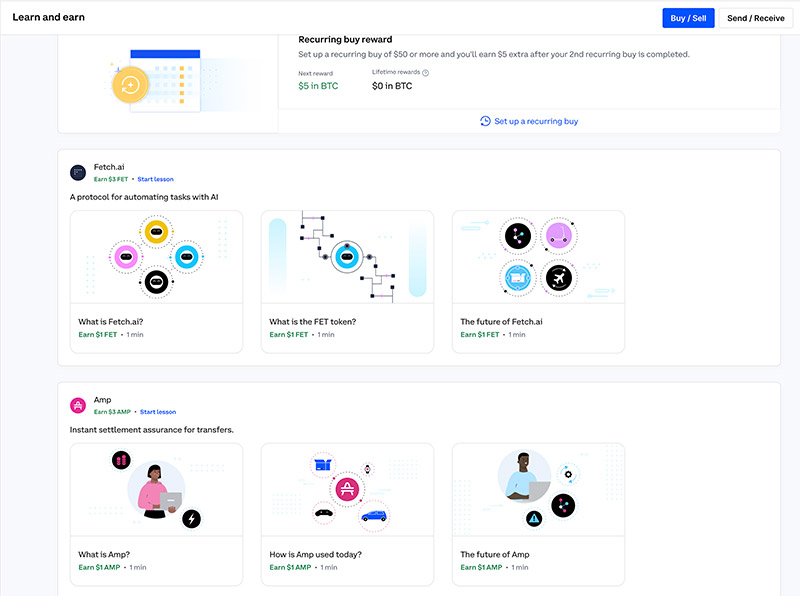Open 'The future of Fetch.ai' lesson card

click(x=537, y=280)
